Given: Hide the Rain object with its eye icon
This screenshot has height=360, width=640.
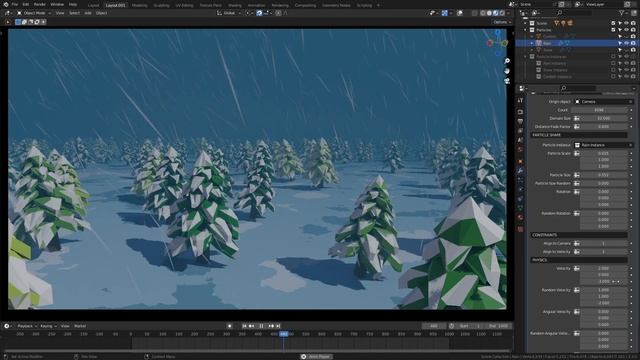Looking at the screenshot, I should point(627,43).
